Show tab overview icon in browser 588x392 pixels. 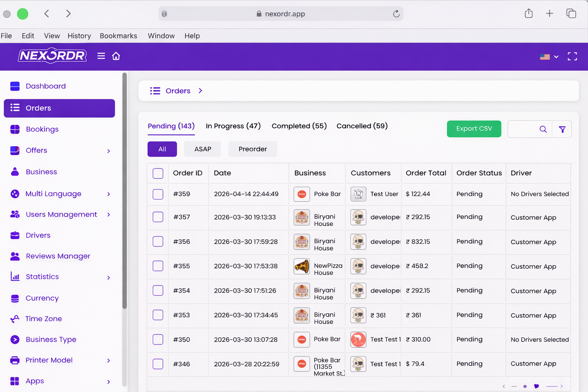(571, 13)
